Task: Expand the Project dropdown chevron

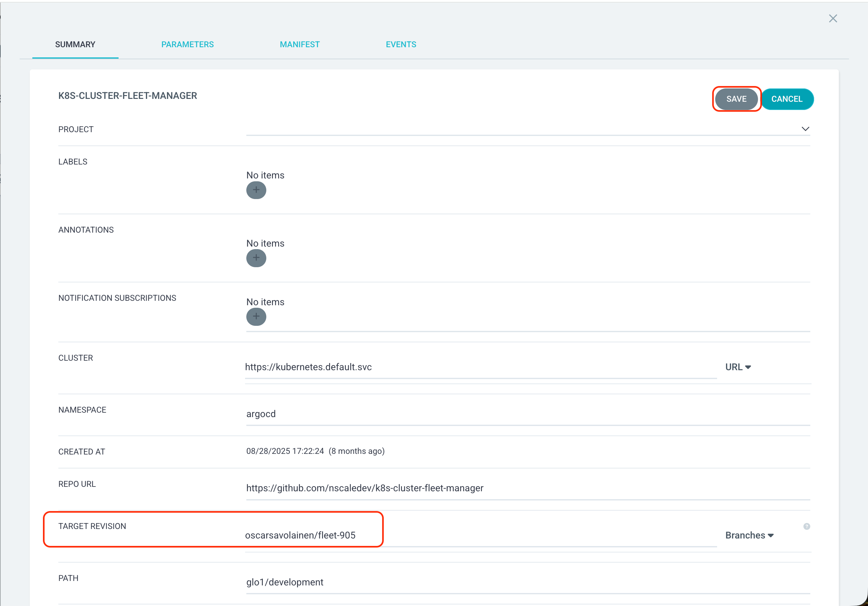Action: click(805, 129)
